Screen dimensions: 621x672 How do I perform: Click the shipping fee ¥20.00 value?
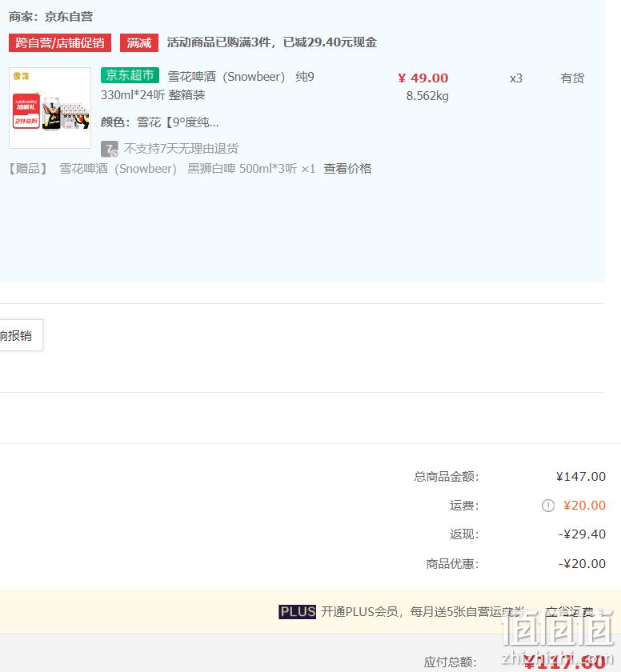point(584,506)
